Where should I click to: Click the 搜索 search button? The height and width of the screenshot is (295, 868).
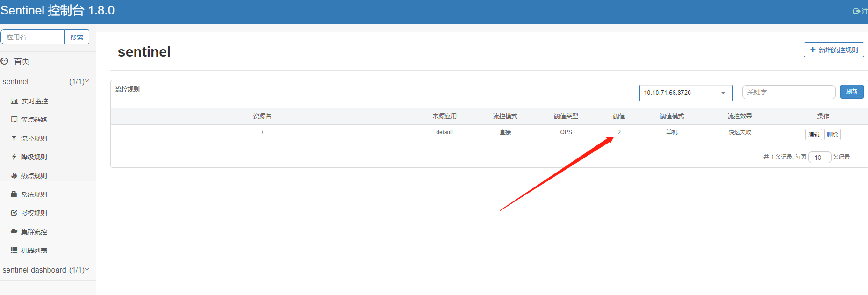point(77,37)
